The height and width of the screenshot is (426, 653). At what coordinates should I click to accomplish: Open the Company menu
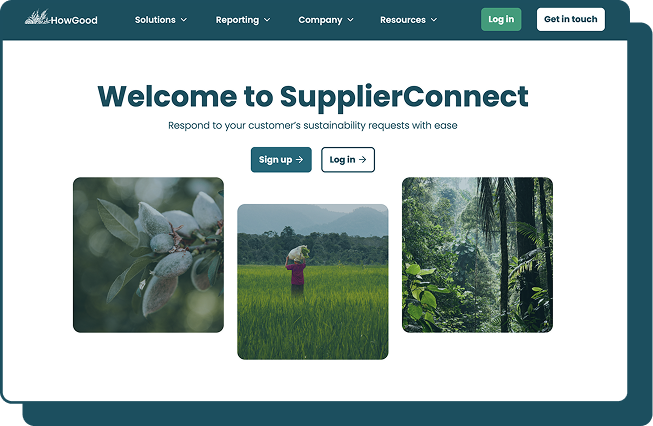(326, 20)
